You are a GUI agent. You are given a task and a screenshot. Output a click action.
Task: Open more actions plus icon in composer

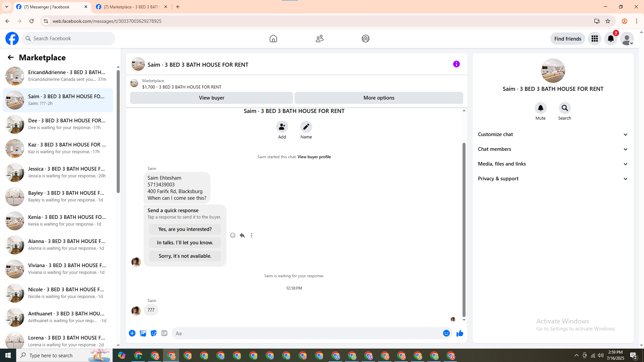tap(132, 333)
